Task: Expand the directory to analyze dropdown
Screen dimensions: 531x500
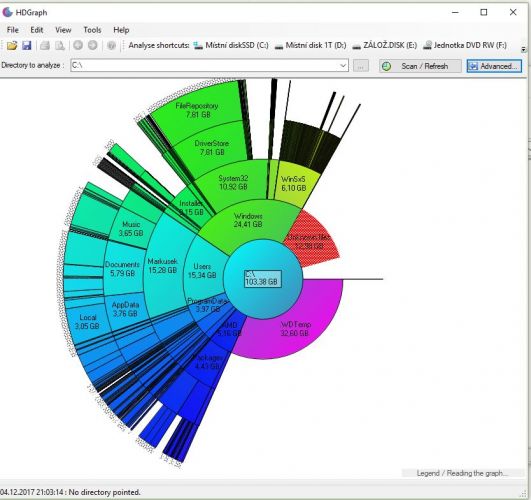Action: click(343, 65)
